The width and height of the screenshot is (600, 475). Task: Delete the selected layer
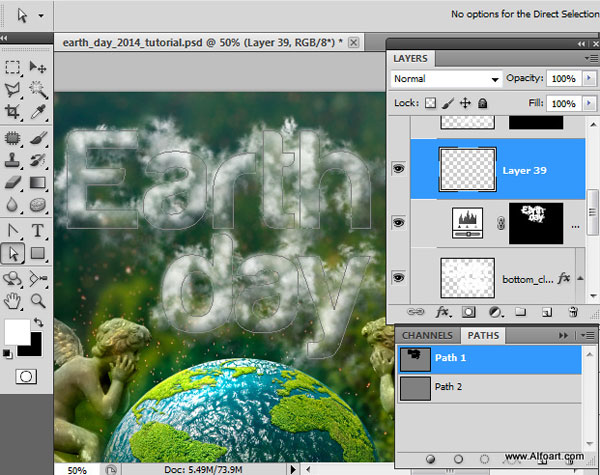point(573,312)
